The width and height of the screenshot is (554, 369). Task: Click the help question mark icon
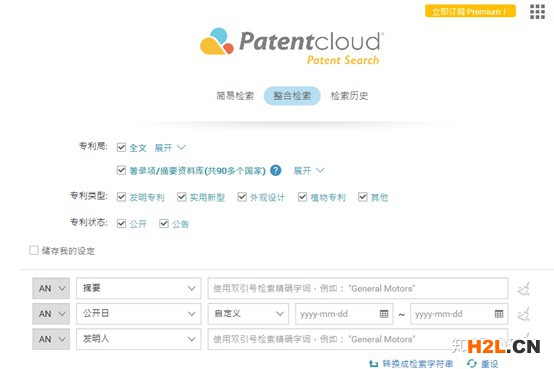click(x=276, y=171)
